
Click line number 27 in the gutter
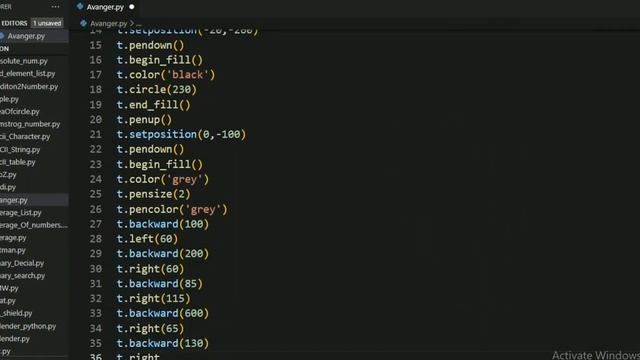[96, 224]
